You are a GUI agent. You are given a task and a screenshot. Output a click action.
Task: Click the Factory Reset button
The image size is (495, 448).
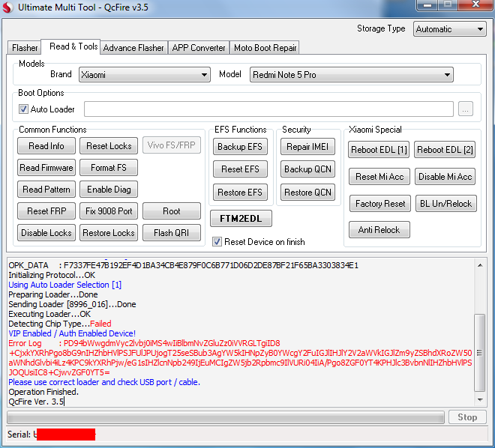tap(380, 204)
